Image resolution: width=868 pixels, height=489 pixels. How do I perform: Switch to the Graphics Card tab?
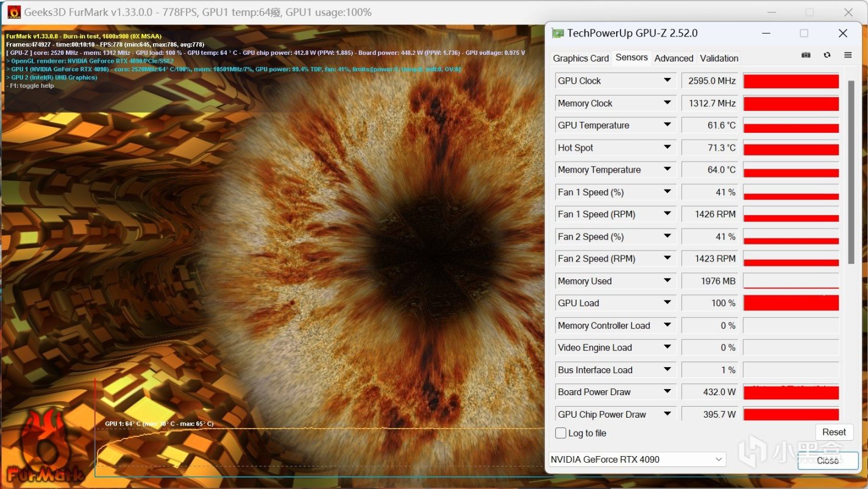(x=581, y=59)
